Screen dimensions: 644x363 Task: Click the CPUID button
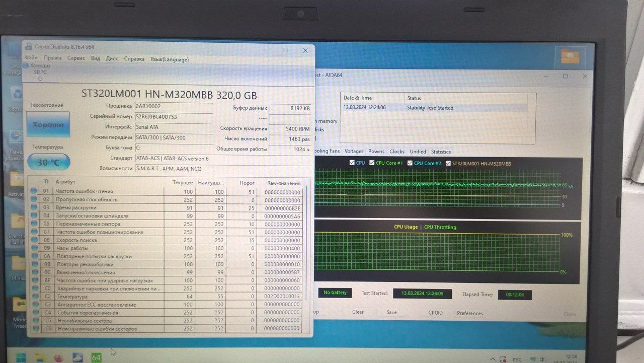[x=435, y=313]
